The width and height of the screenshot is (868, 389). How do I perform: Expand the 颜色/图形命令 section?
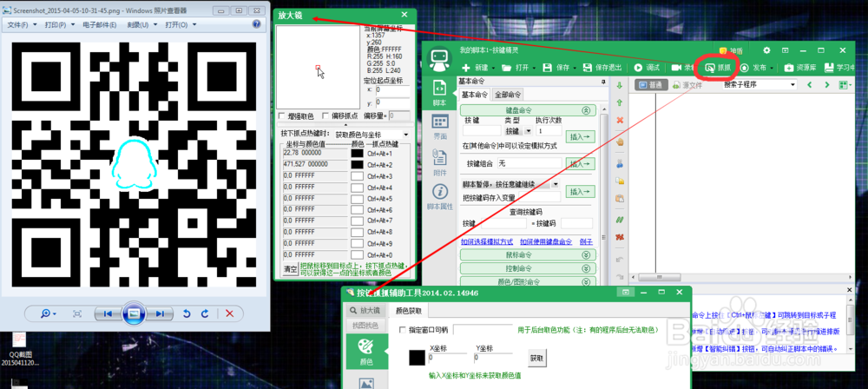click(x=586, y=281)
